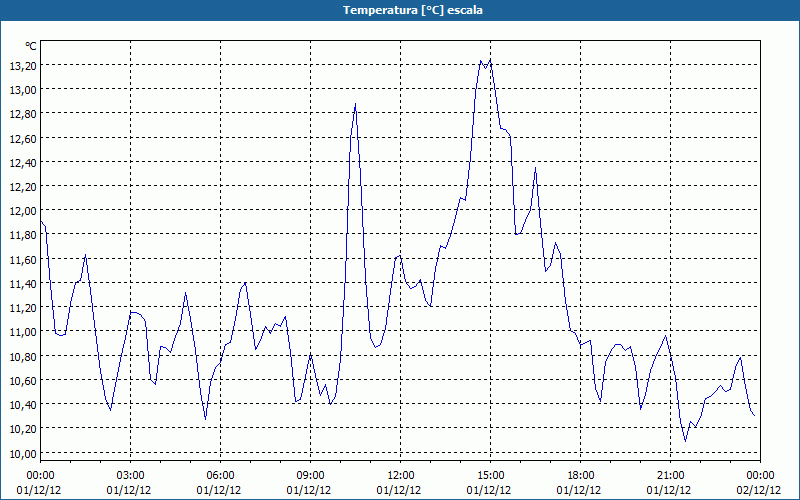Pick the 12,40 temperature label
Viewport: 800px width, 500px height.
click(x=23, y=162)
